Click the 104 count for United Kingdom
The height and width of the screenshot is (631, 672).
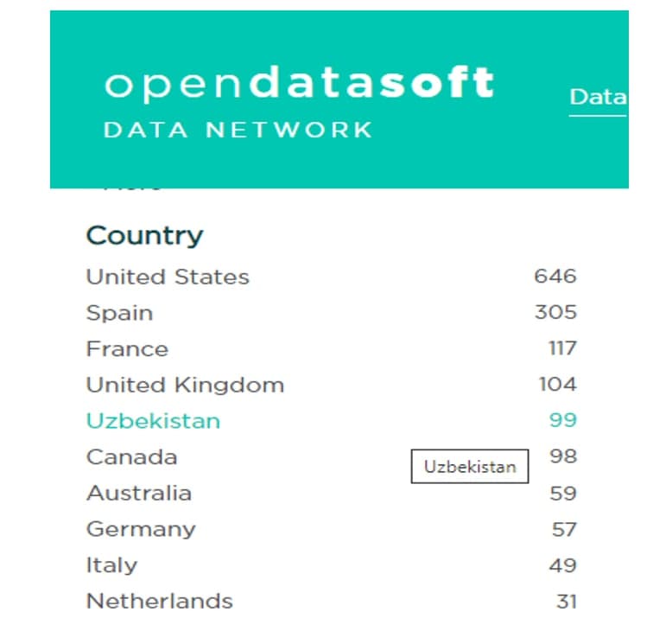click(x=557, y=385)
